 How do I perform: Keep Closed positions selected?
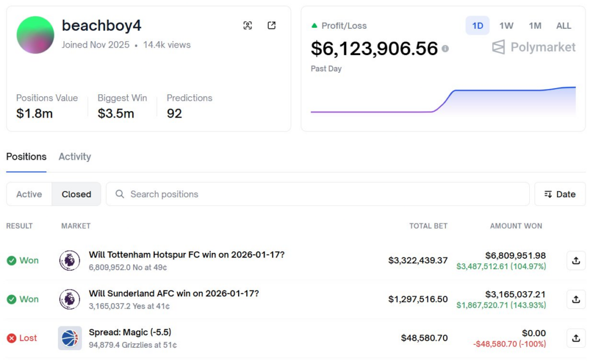(76, 194)
